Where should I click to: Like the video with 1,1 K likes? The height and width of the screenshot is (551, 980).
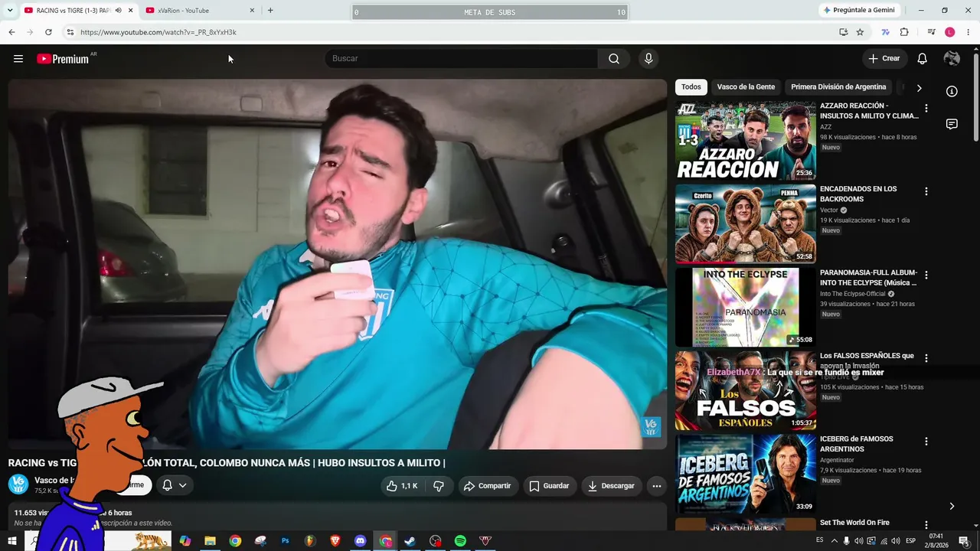402,486
